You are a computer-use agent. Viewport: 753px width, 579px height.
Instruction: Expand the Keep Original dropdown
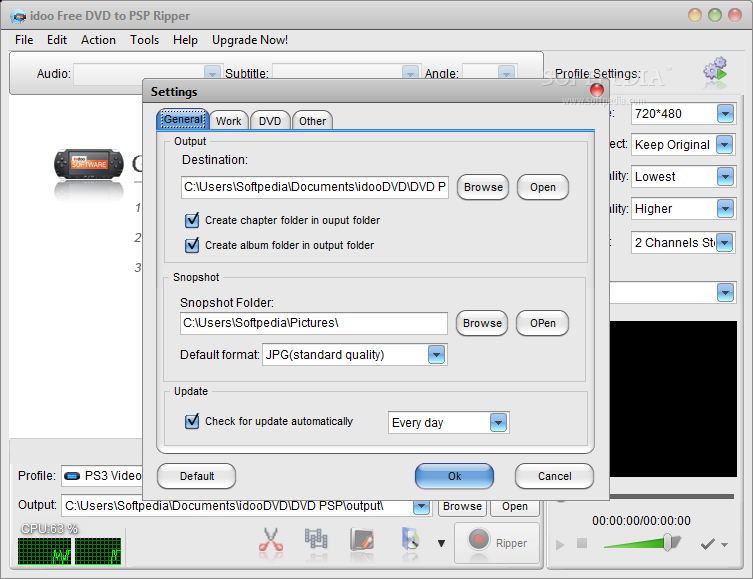724,145
